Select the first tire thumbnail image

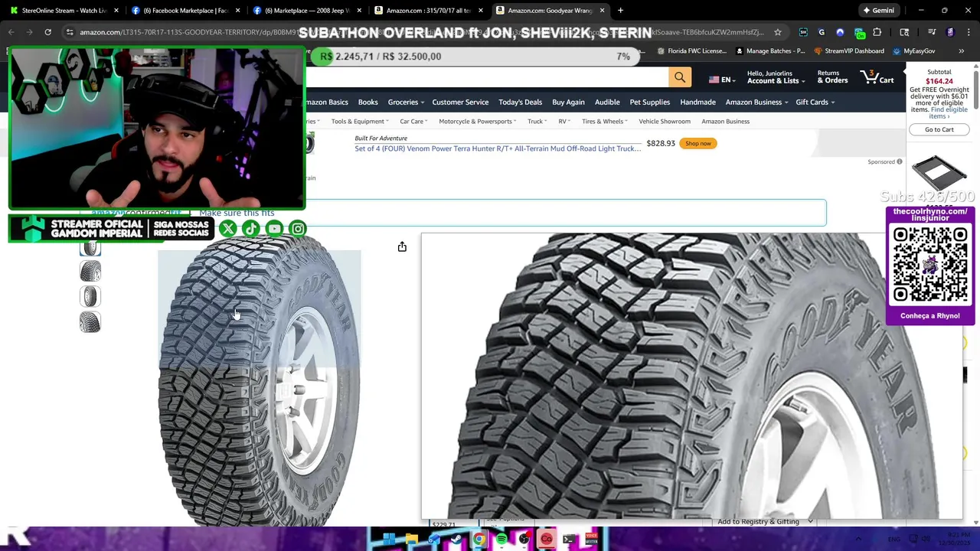90,248
